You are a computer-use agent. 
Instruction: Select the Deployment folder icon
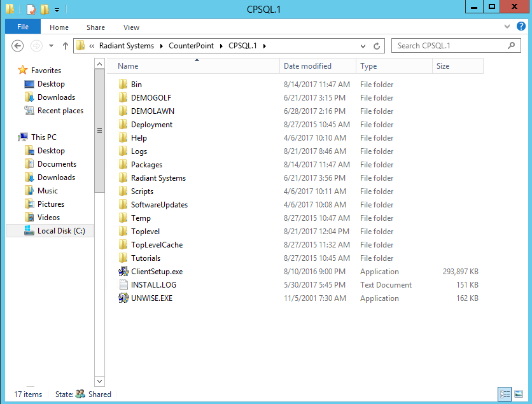pyautogui.click(x=123, y=125)
